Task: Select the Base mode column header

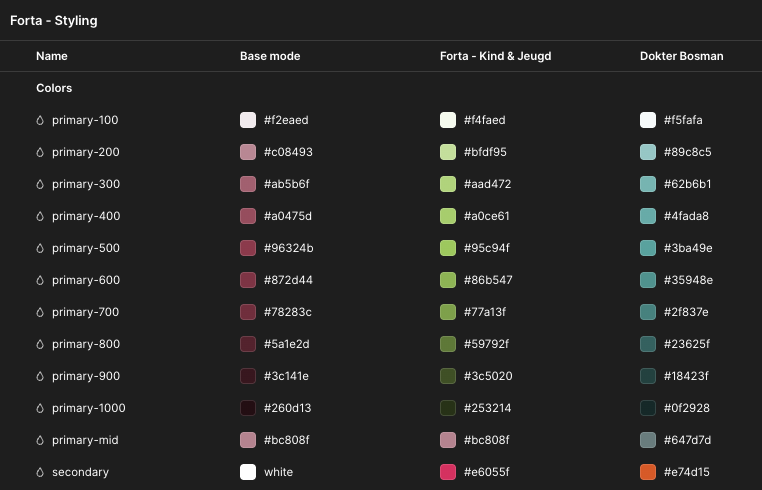Action: click(270, 56)
